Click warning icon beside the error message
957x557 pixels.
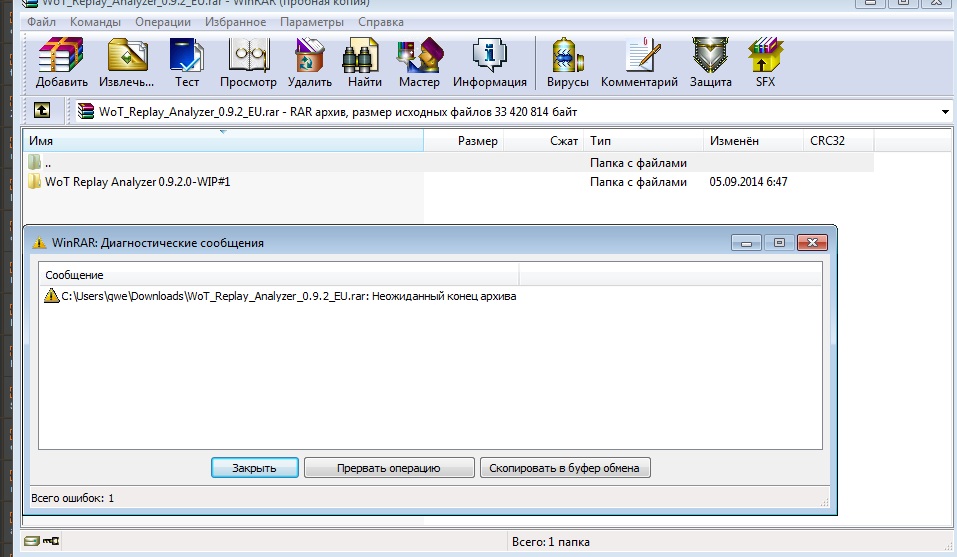tap(52, 296)
